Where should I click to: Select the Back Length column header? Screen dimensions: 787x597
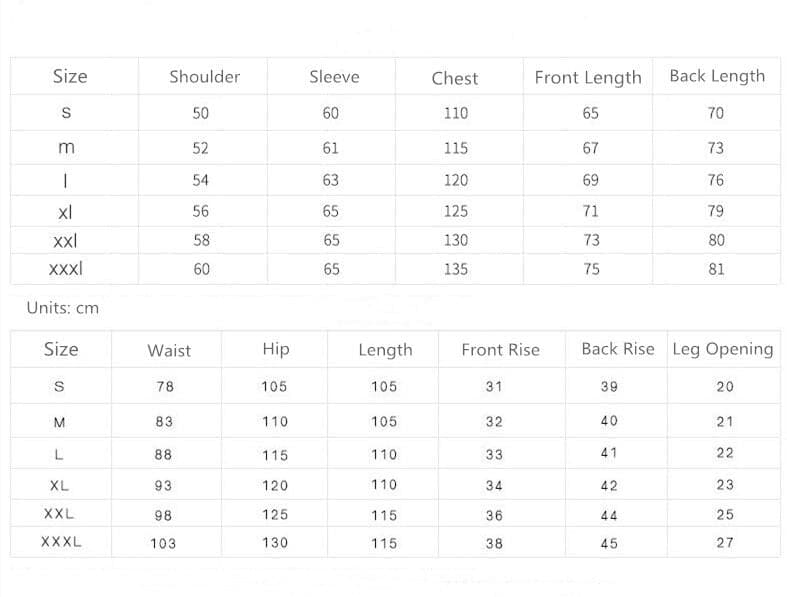[x=717, y=76]
